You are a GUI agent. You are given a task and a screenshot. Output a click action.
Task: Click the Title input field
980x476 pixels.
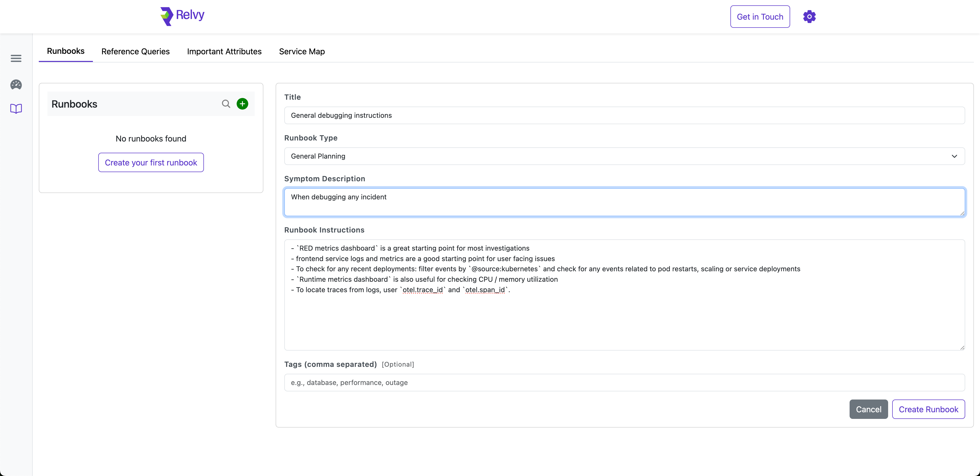pyautogui.click(x=624, y=115)
